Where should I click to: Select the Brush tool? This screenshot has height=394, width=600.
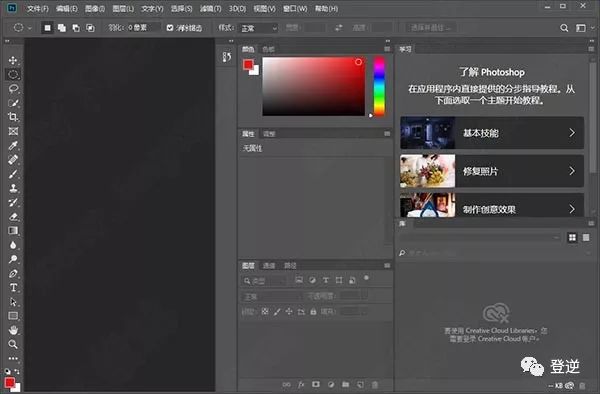pyautogui.click(x=13, y=174)
